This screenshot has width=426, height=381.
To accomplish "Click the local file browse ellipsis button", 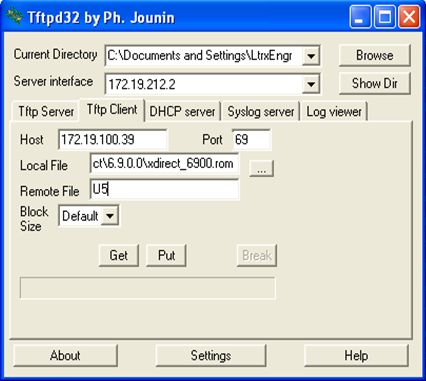I will coord(261,168).
